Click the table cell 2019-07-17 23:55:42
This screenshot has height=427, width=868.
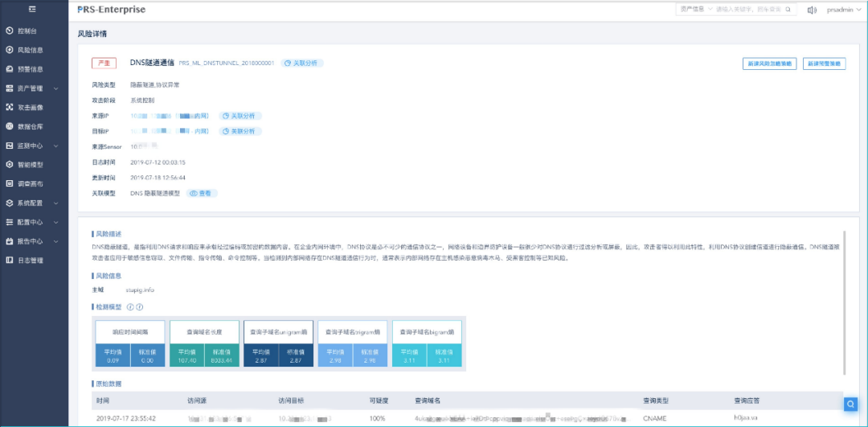(x=125, y=419)
